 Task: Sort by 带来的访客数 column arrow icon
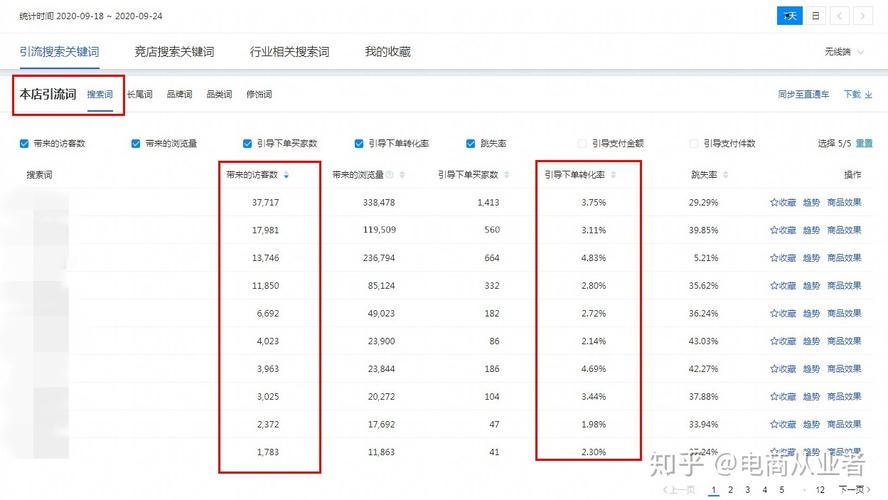tap(286, 175)
